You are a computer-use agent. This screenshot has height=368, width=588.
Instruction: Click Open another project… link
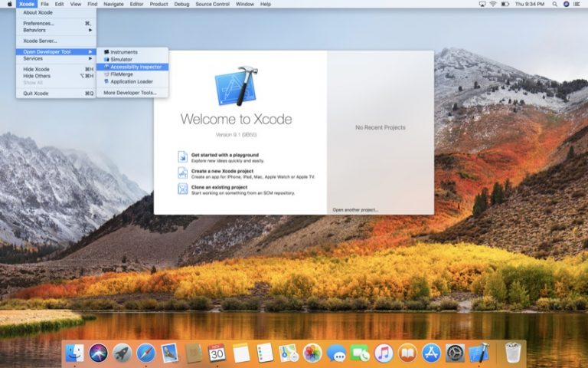coord(355,210)
